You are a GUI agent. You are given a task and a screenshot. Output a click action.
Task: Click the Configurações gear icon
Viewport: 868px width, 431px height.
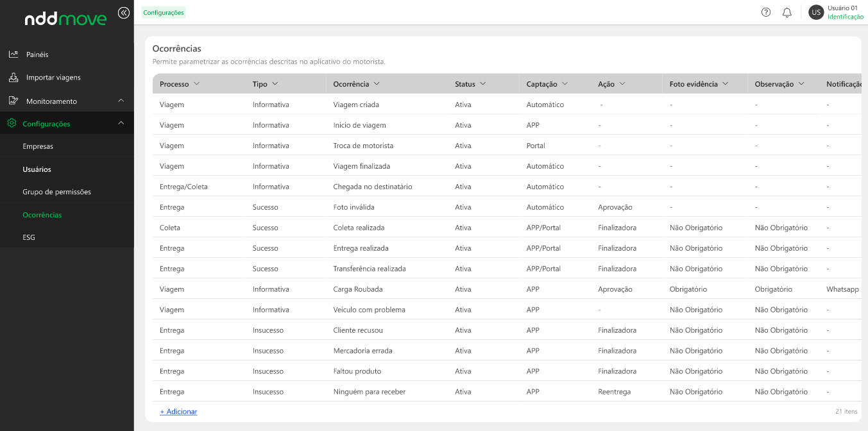[x=12, y=123]
